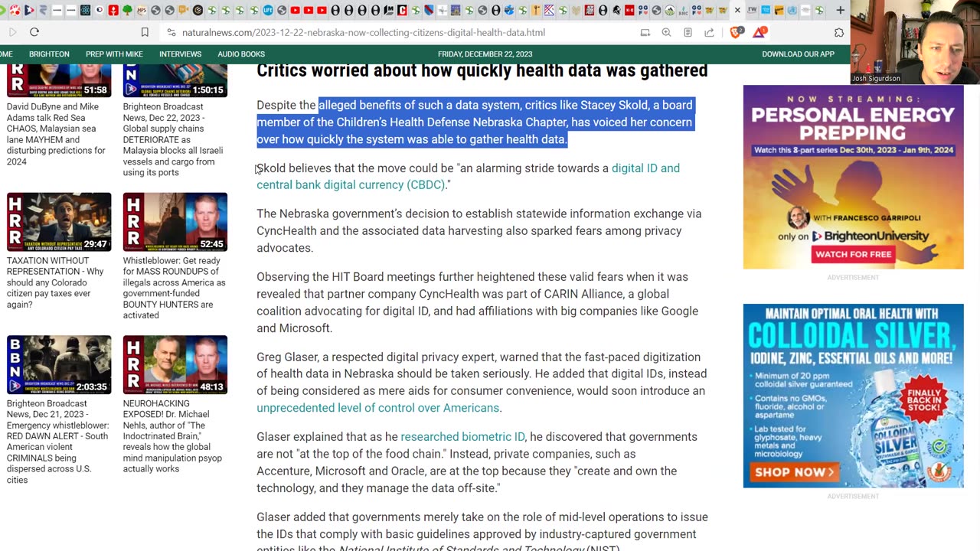
Task: Click the 'PERSONAL ENERGY PREPPING' ad headline
Action: pyautogui.click(x=853, y=122)
